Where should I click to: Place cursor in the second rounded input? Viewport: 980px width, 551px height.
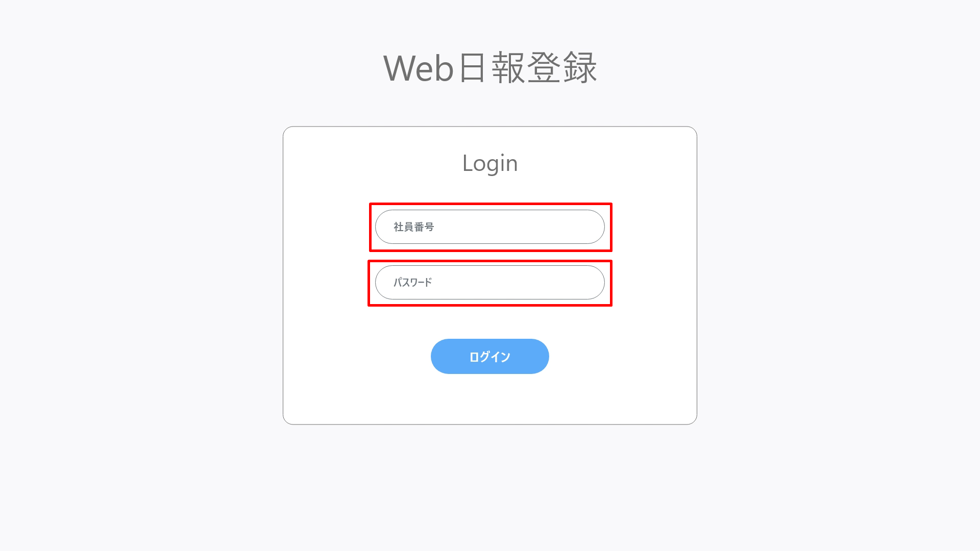490,282
